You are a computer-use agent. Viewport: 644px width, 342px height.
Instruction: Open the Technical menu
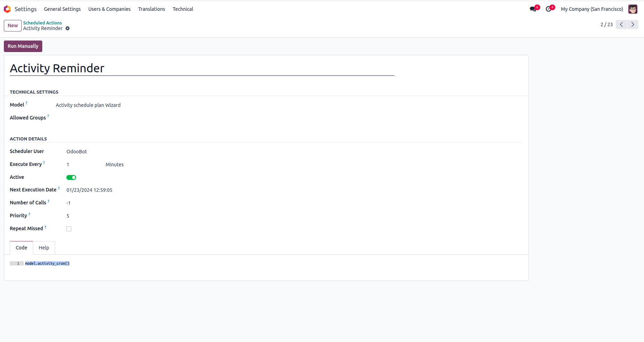[183, 9]
